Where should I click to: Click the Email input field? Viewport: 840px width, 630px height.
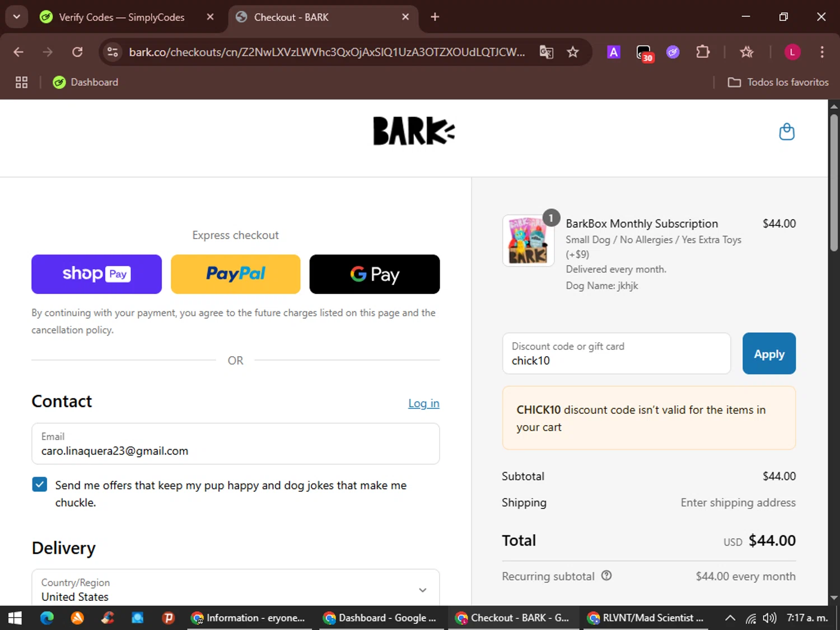[x=235, y=444]
